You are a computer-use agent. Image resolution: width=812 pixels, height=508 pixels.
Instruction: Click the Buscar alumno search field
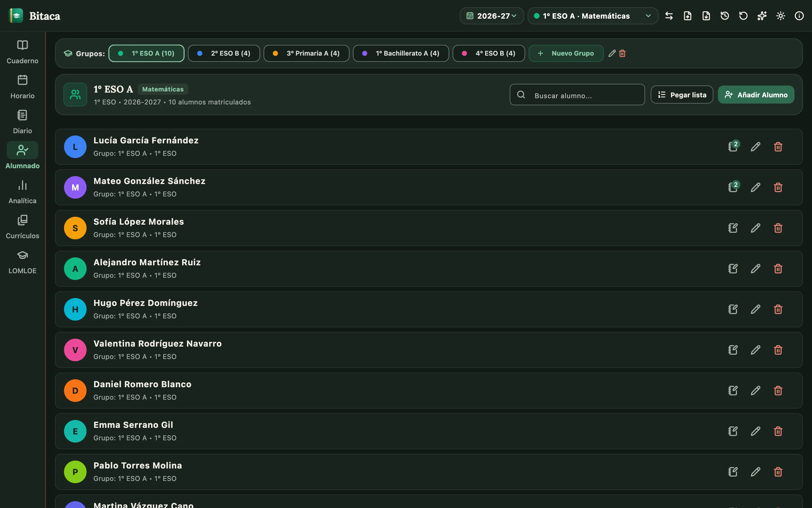(577, 95)
